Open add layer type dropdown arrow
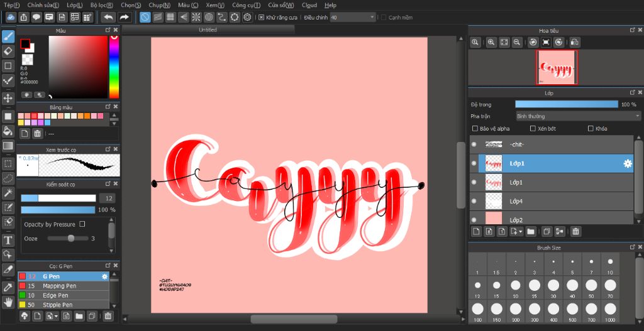Viewport: 644px width, 331px height. (521, 231)
